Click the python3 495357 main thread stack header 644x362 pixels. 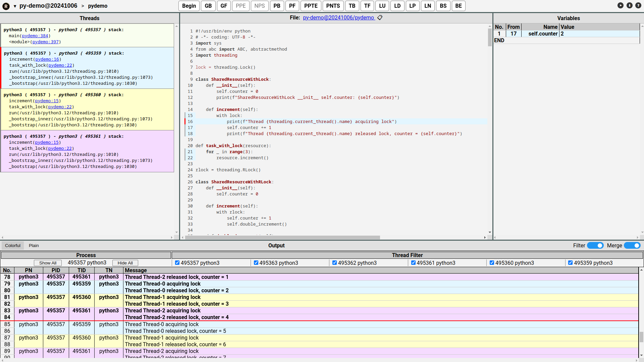(x=63, y=30)
